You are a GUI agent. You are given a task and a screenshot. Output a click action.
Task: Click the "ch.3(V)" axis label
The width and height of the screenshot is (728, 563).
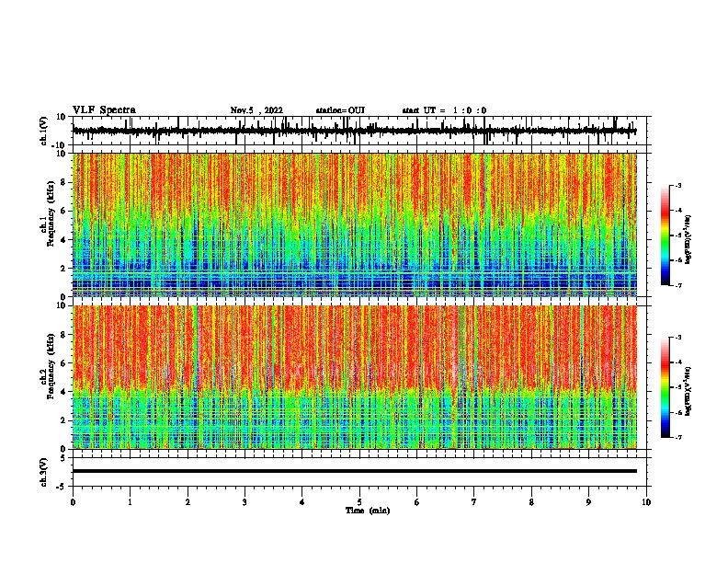43,472
